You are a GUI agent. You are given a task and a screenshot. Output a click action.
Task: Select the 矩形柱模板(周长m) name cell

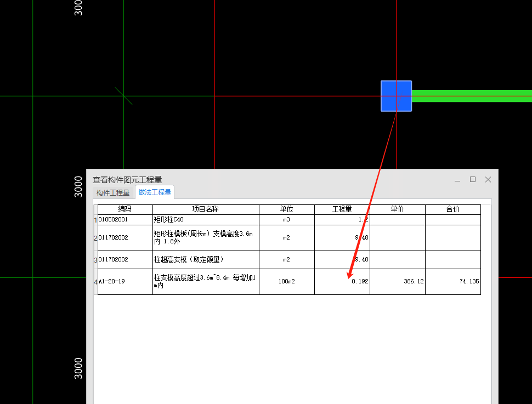[x=206, y=238]
